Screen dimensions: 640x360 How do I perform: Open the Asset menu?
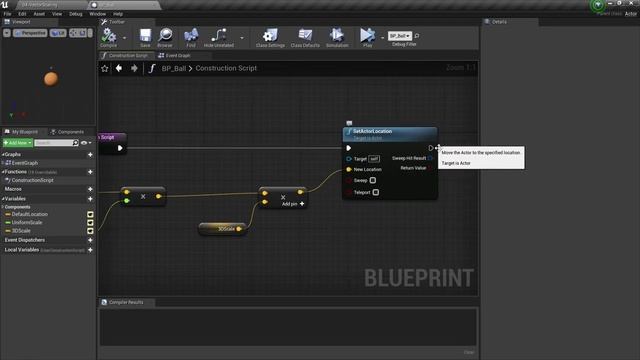(39, 14)
